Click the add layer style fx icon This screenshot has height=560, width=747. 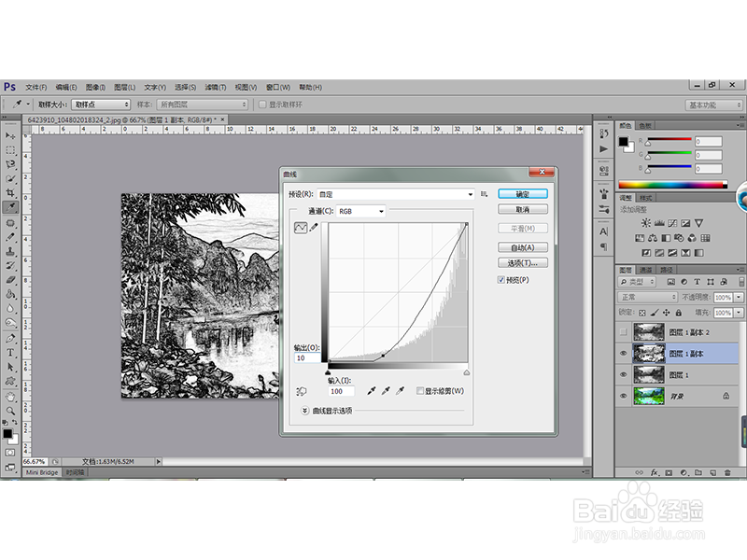(655, 472)
